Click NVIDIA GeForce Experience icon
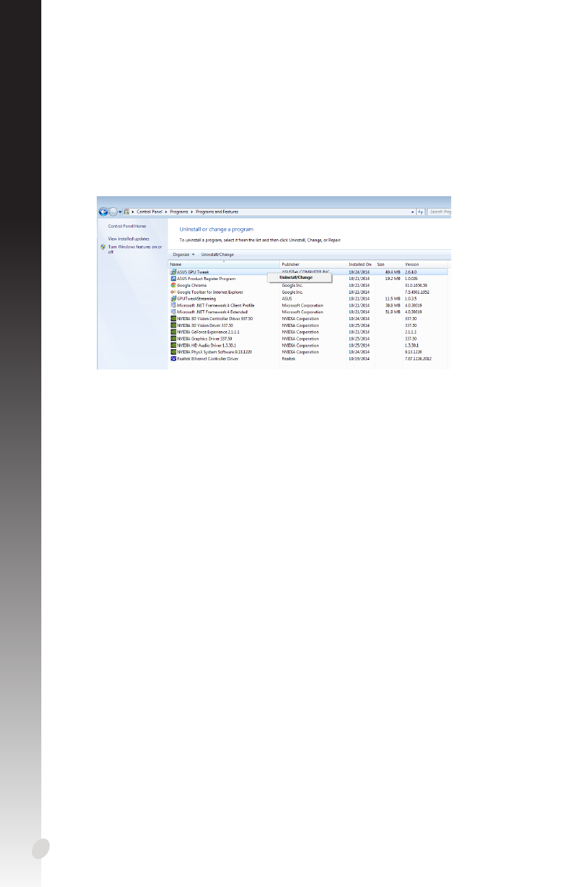The image size is (588, 887). (173, 332)
